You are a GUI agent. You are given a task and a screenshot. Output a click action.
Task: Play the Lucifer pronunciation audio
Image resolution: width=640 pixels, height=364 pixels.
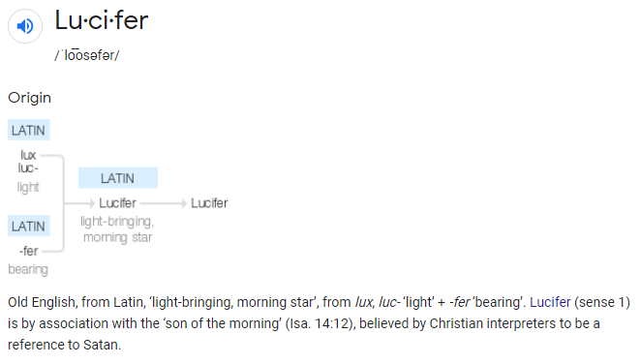25,26
